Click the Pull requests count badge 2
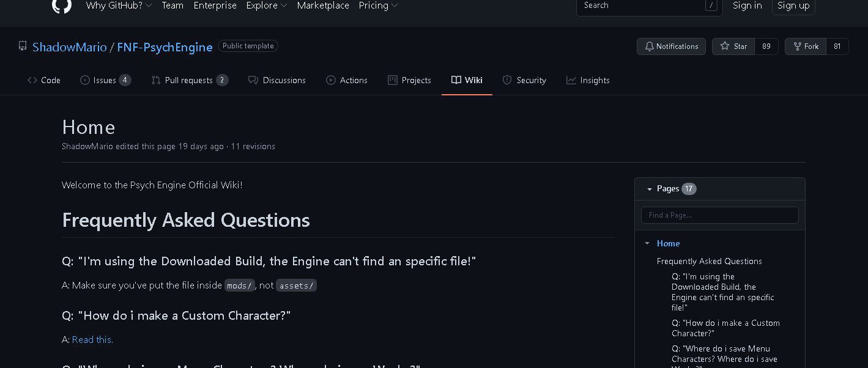Image resolution: width=868 pixels, height=368 pixels. tap(222, 80)
